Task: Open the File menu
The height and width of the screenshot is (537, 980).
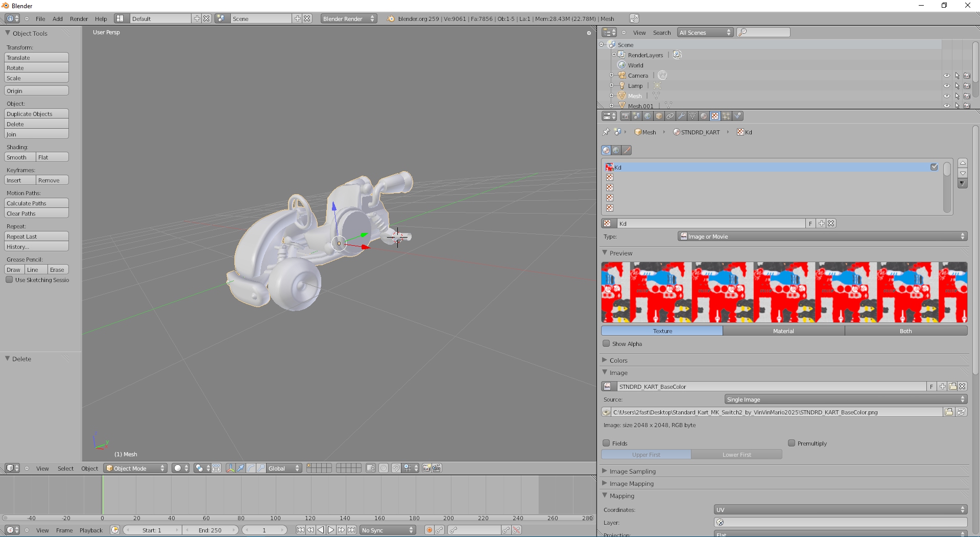Action: tap(40, 18)
